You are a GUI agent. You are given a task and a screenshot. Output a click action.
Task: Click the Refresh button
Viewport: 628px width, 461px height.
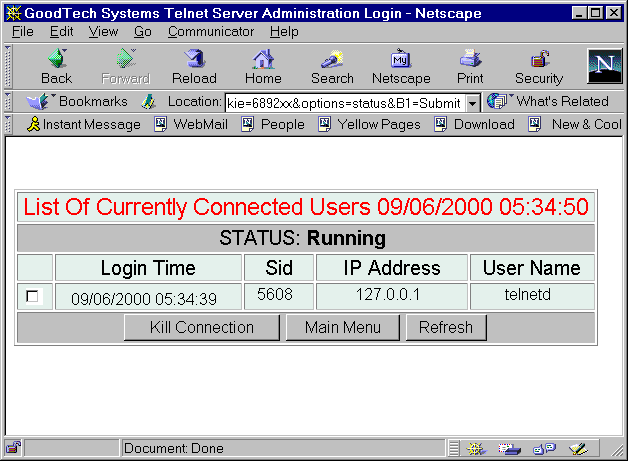(x=446, y=328)
